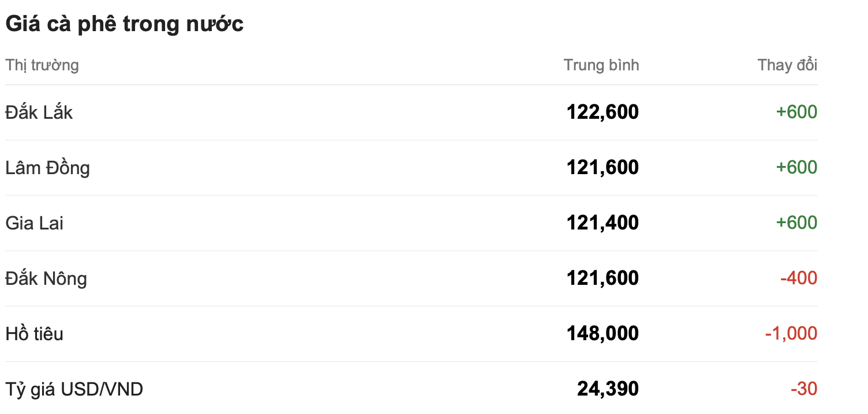
Task: Click Hồ tiêu price 148,000
Action: (603, 334)
